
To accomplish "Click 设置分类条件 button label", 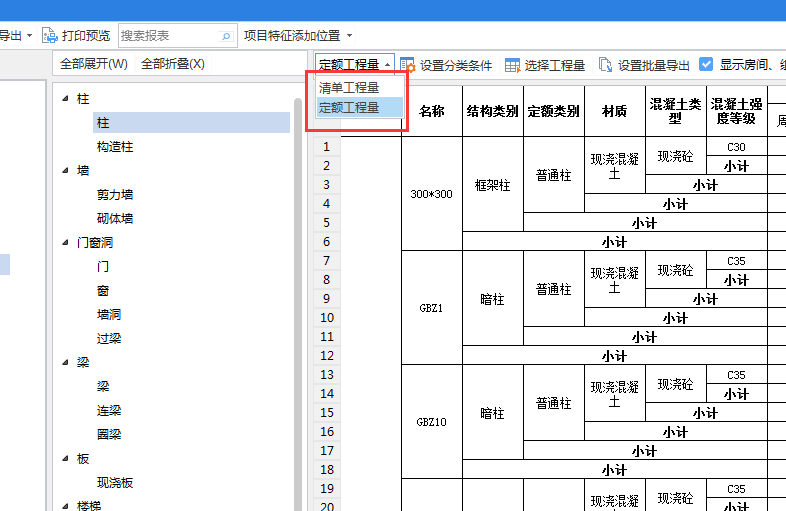I will pos(456,65).
